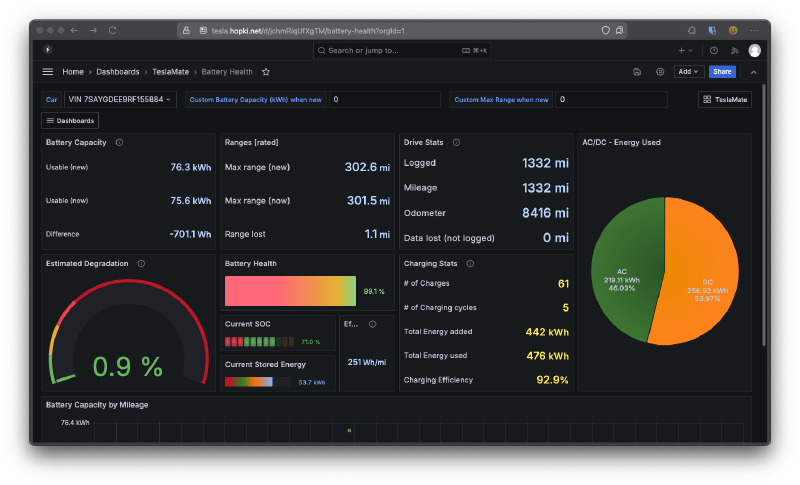Click the blue Share button
800x485 pixels.
point(722,72)
